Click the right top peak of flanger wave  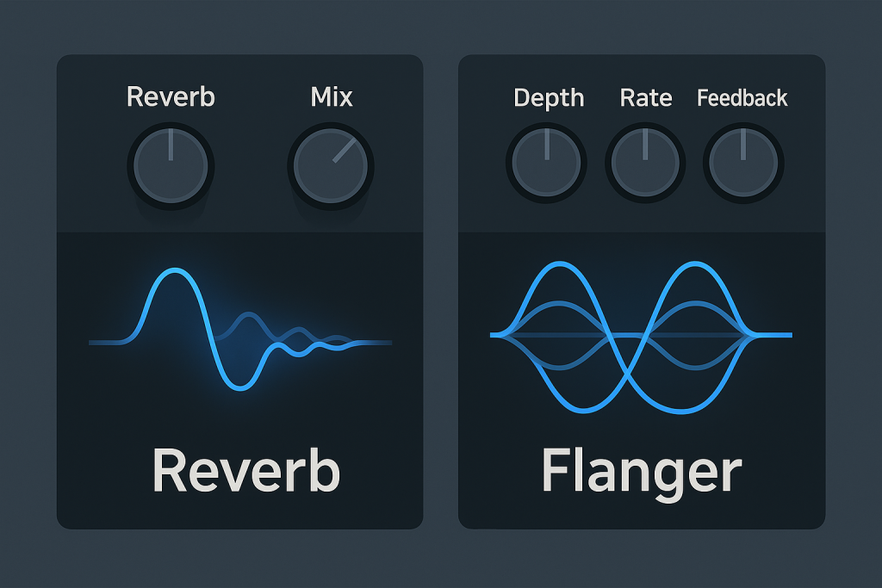[x=692, y=263]
